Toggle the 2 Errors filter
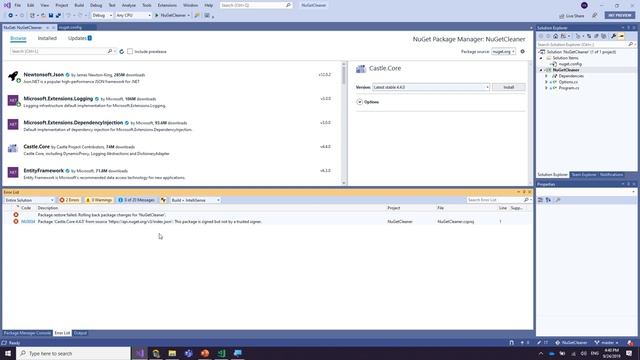This screenshot has width=640, height=360. tap(69, 200)
